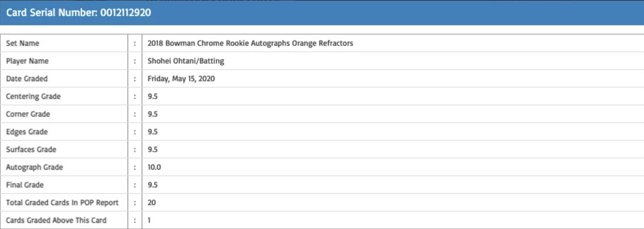Select the Date Graded label

click(27, 79)
